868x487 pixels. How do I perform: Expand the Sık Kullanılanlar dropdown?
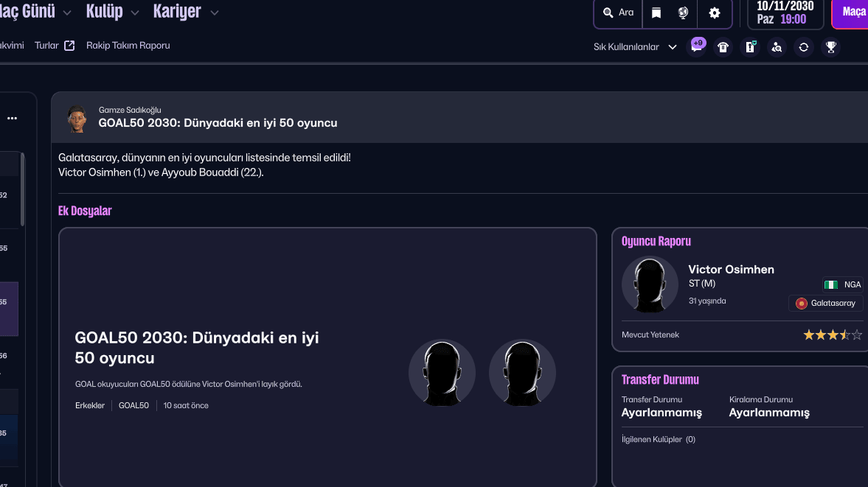(x=635, y=47)
